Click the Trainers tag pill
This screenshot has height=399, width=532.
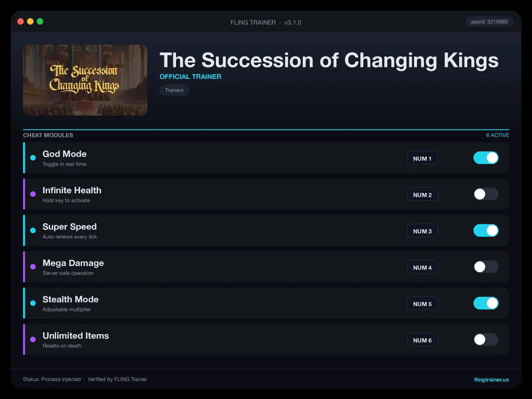174,90
